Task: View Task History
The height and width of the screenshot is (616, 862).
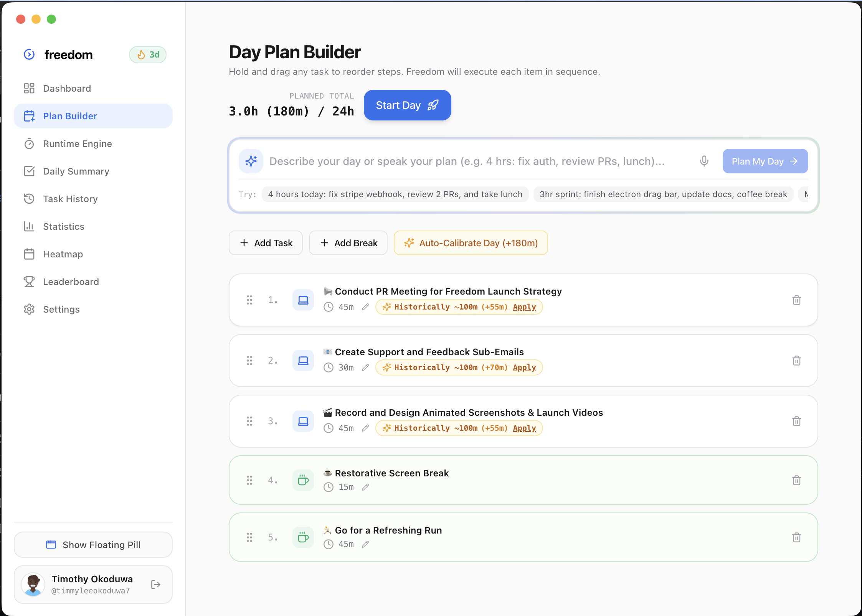Action: pos(93,199)
